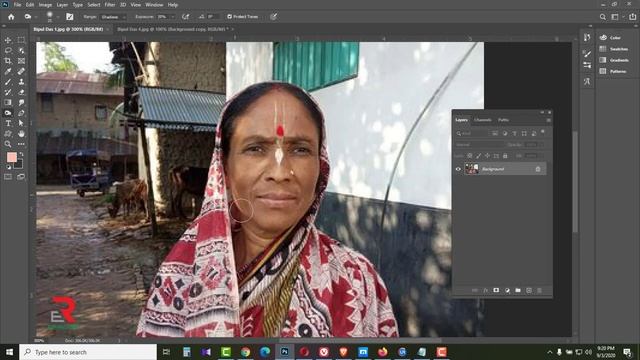Add layer mask button in Layers panel
640x360 pixels.
[496, 290]
